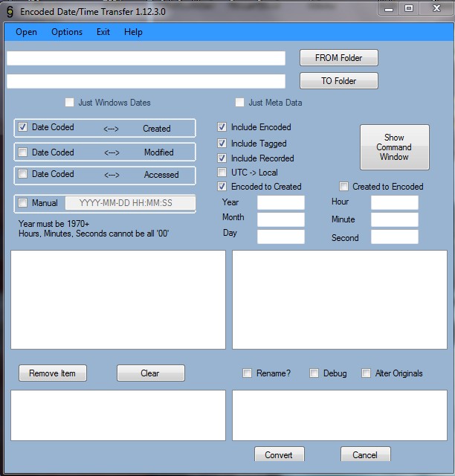Open the Help menu
455x476 pixels.
pyautogui.click(x=133, y=32)
